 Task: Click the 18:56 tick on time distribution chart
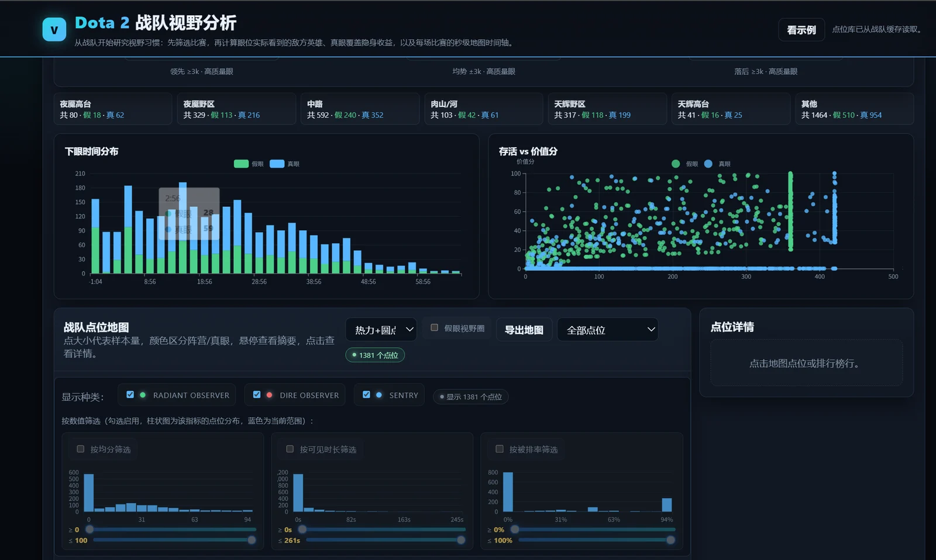[204, 282]
